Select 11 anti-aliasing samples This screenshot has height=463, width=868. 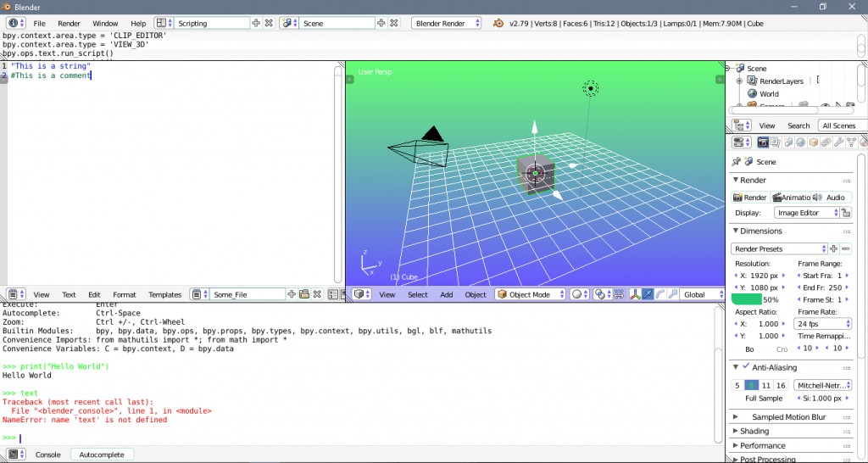click(765, 385)
